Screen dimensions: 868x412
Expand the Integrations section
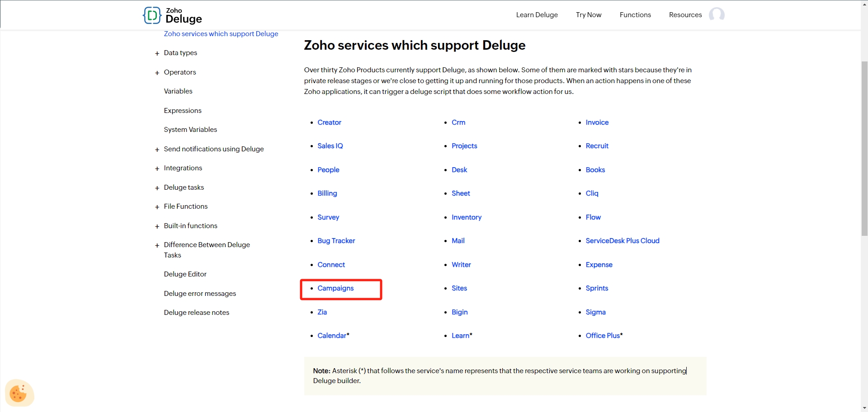tap(157, 169)
